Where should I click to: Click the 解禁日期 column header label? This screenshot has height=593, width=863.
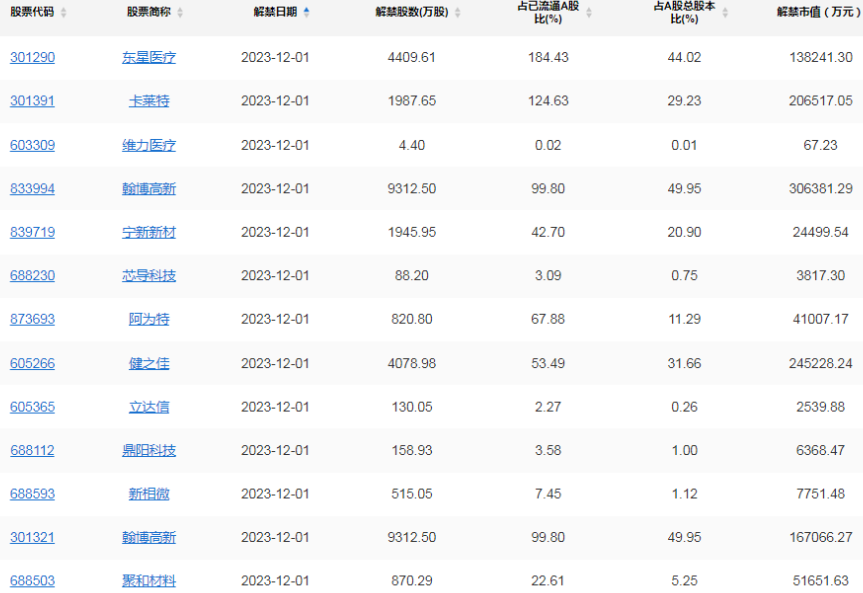[275, 12]
